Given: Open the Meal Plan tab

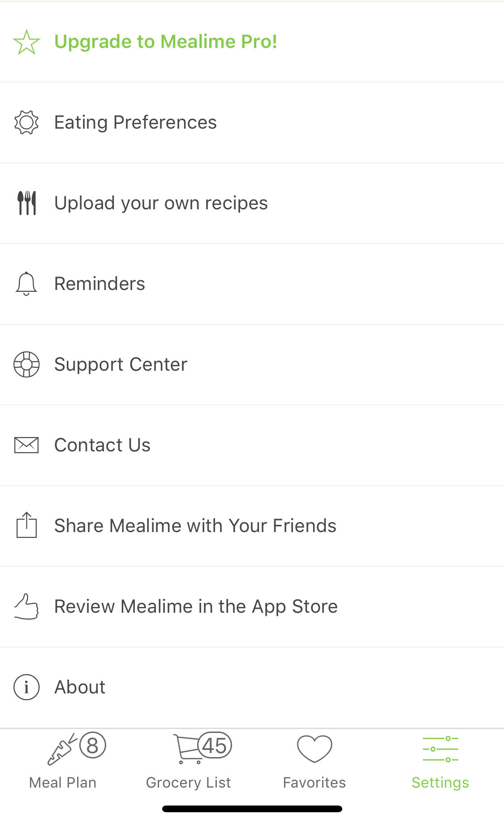Looking at the screenshot, I should coord(63,762).
